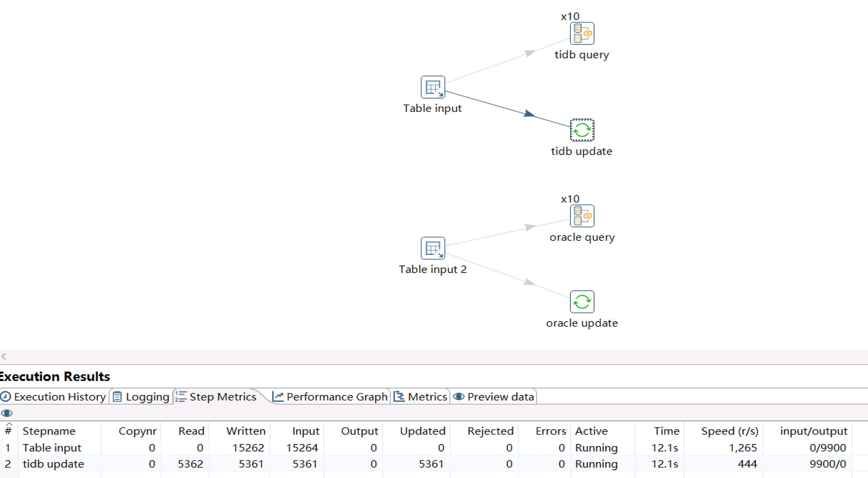
Task: Select the Table input row in metrics
Action: pyautogui.click(x=52, y=448)
